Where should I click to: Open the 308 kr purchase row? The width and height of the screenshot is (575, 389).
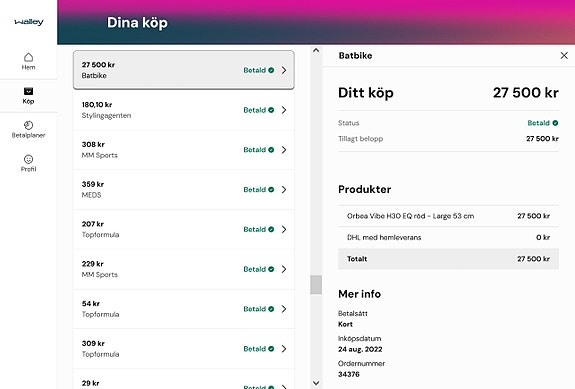[x=183, y=150]
